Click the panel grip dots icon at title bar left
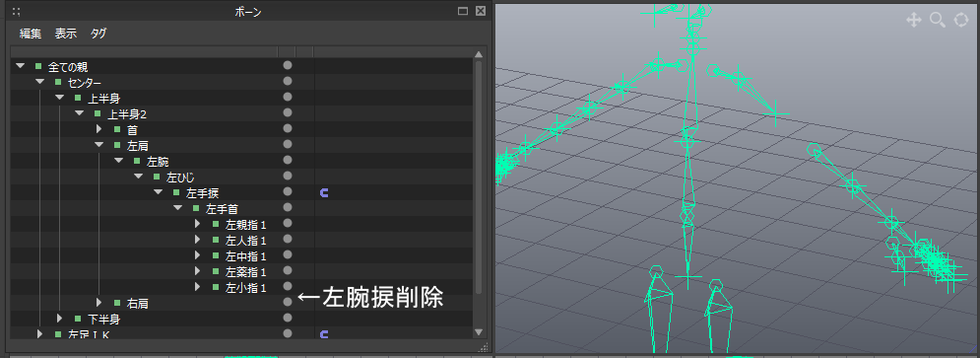The image size is (980, 358). pos(17,11)
